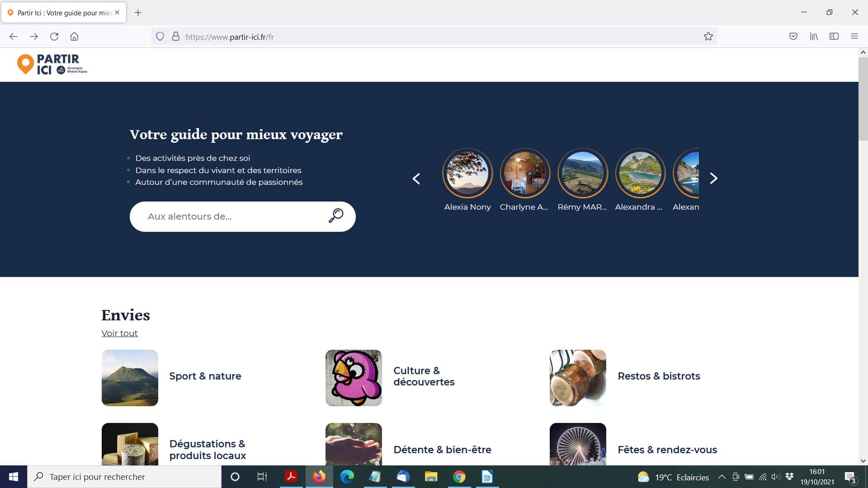Advance carousel with the right chevron
868x488 pixels.
(713, 178)
